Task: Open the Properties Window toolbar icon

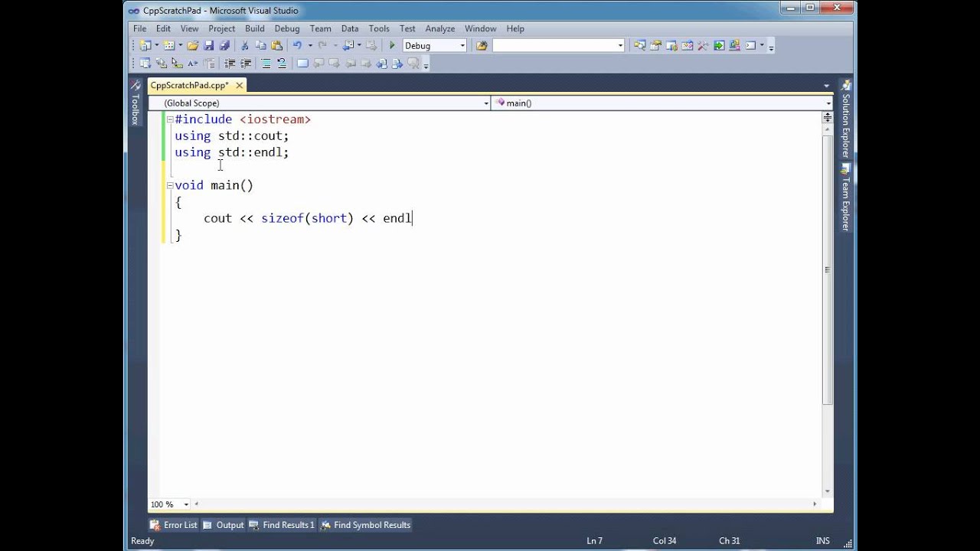Action: click(655, 46)
